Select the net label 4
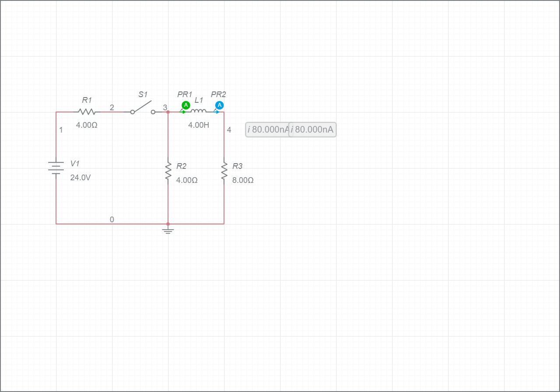The width and height of the screenshot is (560, 392). coord(229,130)
